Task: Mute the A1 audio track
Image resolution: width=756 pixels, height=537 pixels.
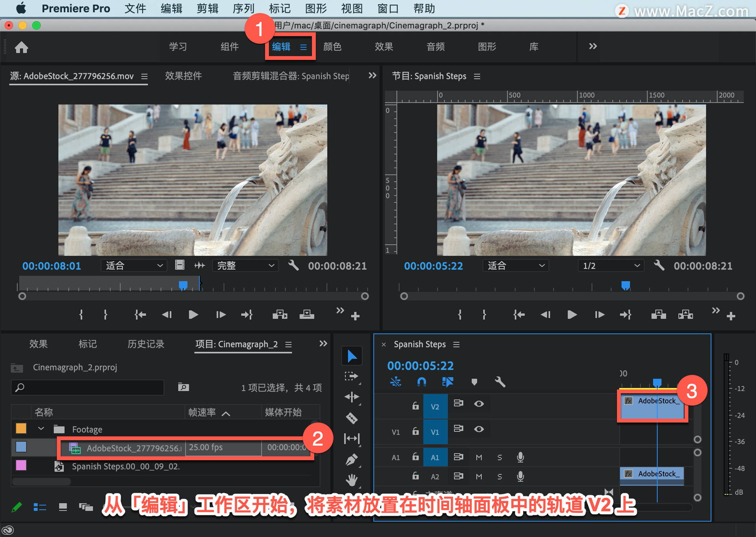Action: pyautogui.click(x=479, y=457)
